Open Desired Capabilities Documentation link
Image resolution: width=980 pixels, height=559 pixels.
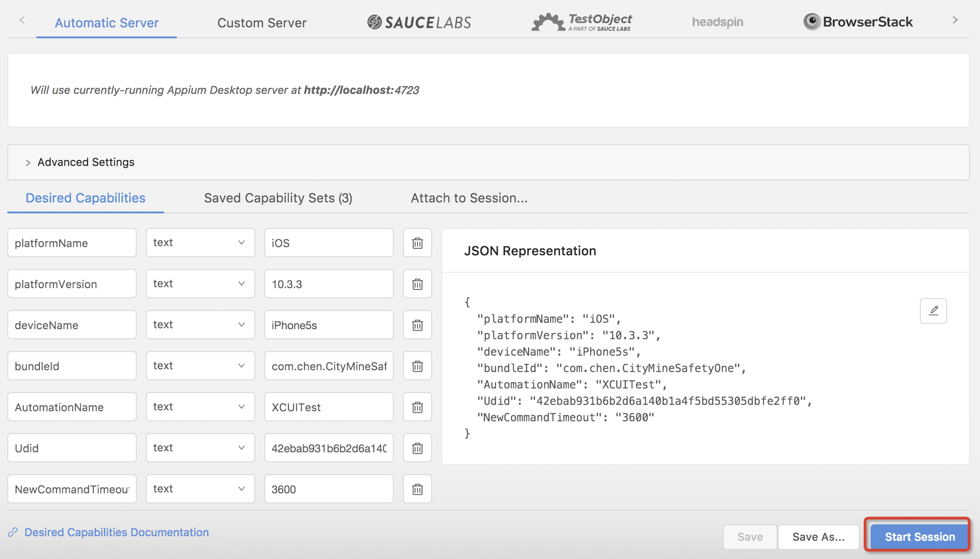(x=117, y=532)
